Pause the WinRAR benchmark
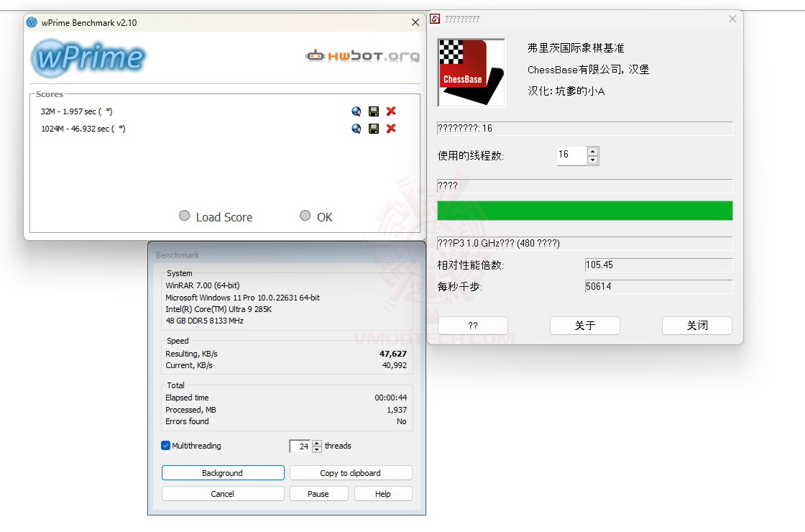805x532 pixels. coord(319,493)
